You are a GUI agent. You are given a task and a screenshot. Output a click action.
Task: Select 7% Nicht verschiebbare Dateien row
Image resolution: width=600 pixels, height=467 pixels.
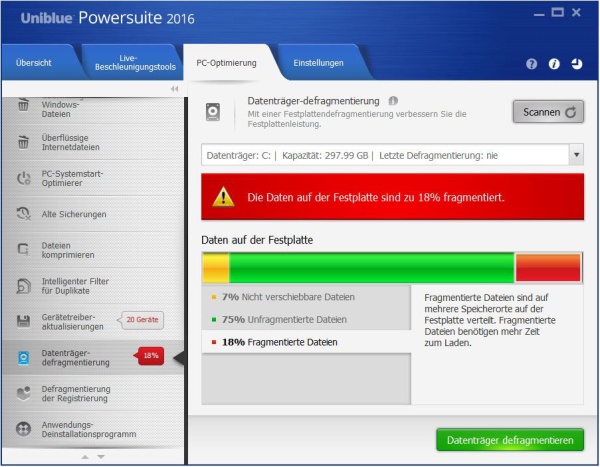pos(306,297)
